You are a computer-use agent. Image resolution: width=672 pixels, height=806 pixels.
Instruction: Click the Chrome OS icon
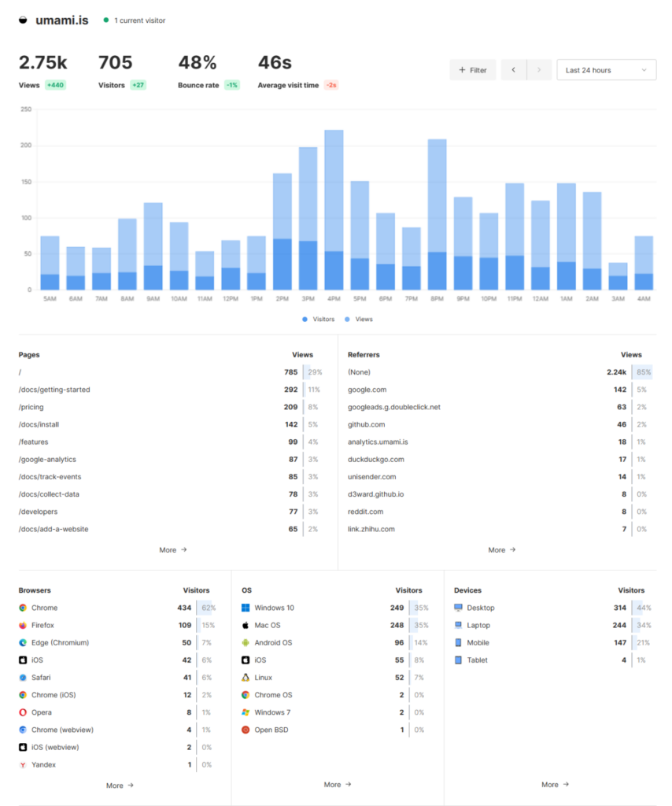click(246, 695)
